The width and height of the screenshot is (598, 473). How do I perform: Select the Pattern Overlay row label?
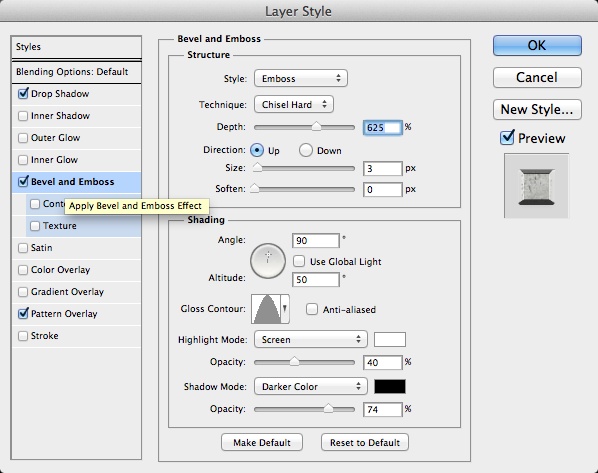pyautogui.click(x=64, y=314)
